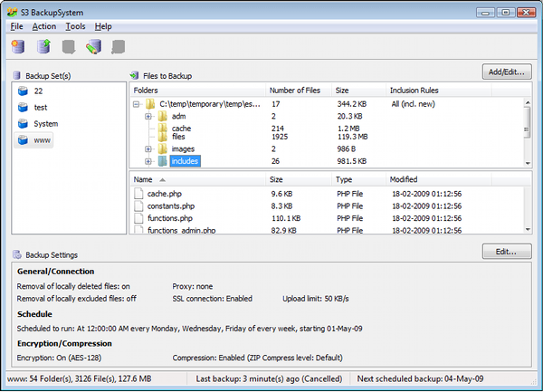The width and height of the screenshot is (543, 392).
Task: Click folder tree scrollbar down arrow
Action: (528, 163)
